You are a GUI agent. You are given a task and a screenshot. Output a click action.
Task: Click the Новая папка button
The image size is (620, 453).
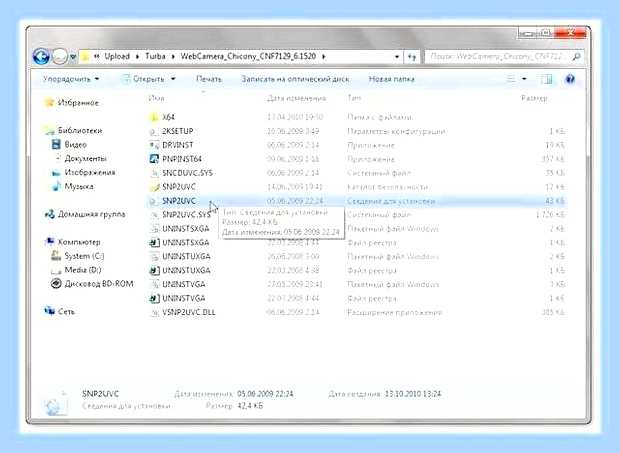391,79
